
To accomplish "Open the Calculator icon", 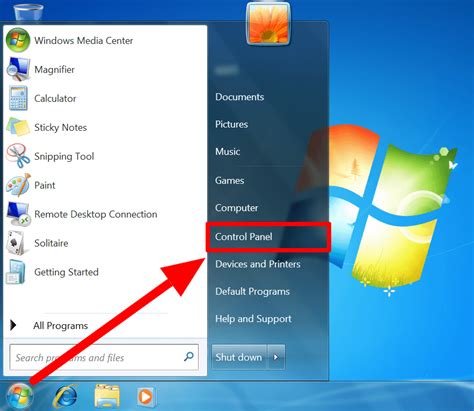I will click(18, 98).
